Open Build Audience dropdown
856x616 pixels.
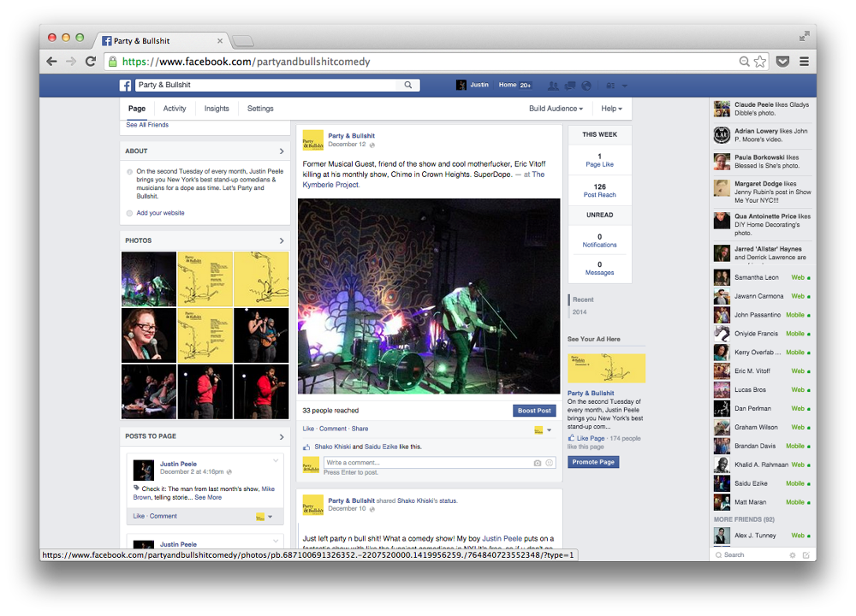coord(556,109)
